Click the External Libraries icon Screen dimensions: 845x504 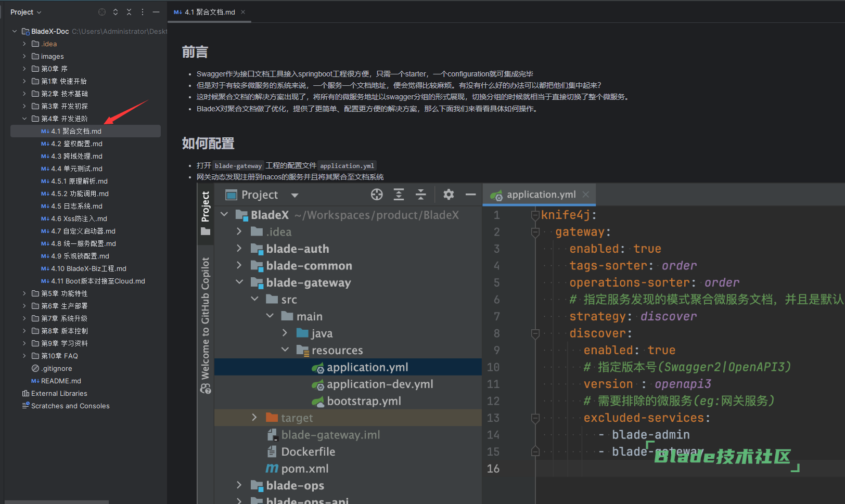[x=25, y=393]
